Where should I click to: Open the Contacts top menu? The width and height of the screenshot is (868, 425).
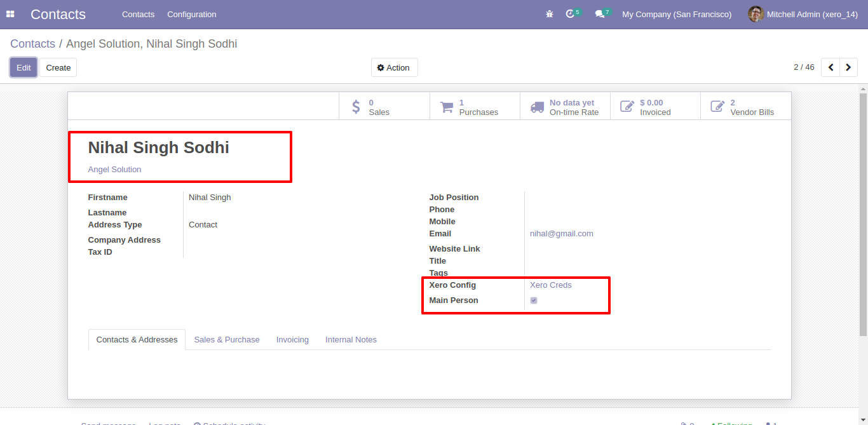[x=138, y=14]
